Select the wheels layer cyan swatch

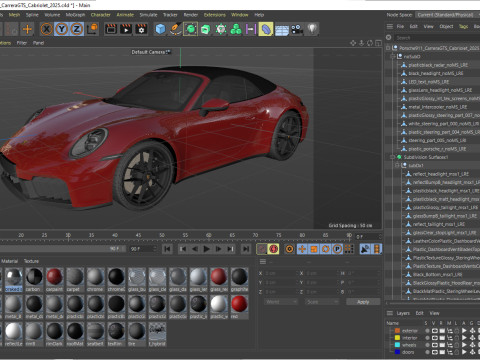point(397,345)
